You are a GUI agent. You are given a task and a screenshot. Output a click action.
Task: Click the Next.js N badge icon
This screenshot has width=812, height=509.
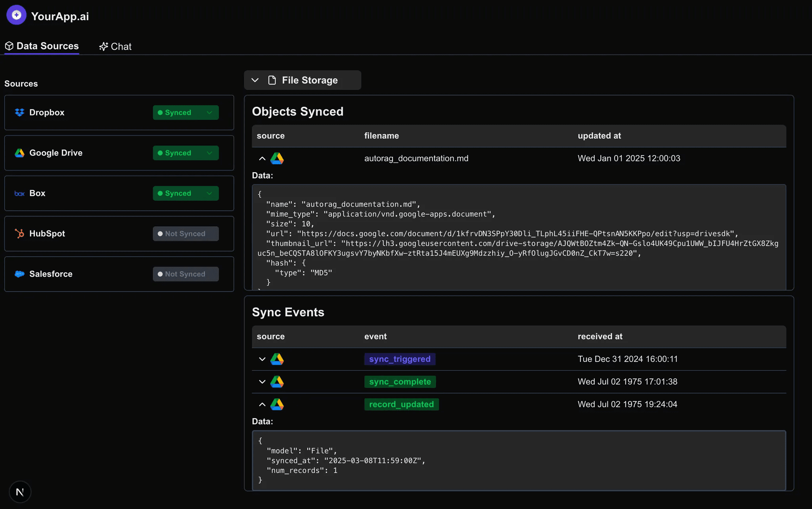(x=20, y=492)
